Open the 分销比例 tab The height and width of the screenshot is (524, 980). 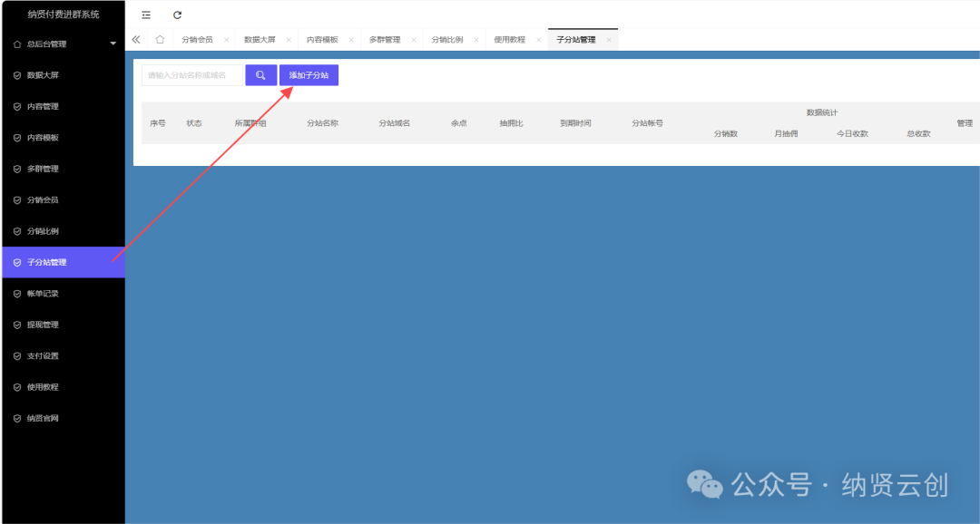[x=447, y=40]
